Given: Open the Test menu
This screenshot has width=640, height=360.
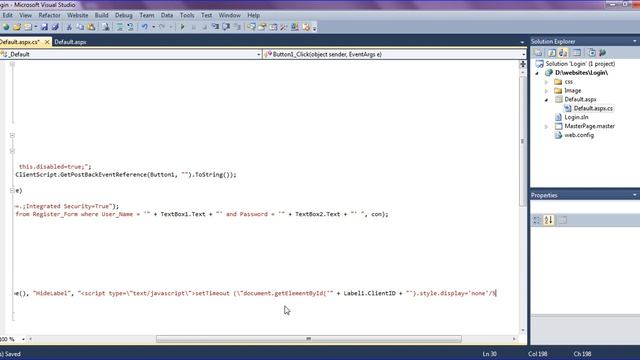Looking at the screenshot, I should click(x=207, y=15).
